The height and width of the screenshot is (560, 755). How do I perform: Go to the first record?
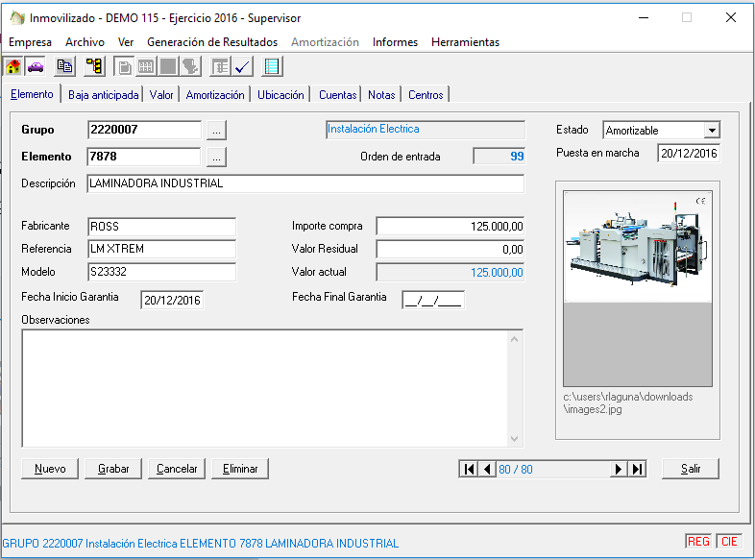click(469, 469)
